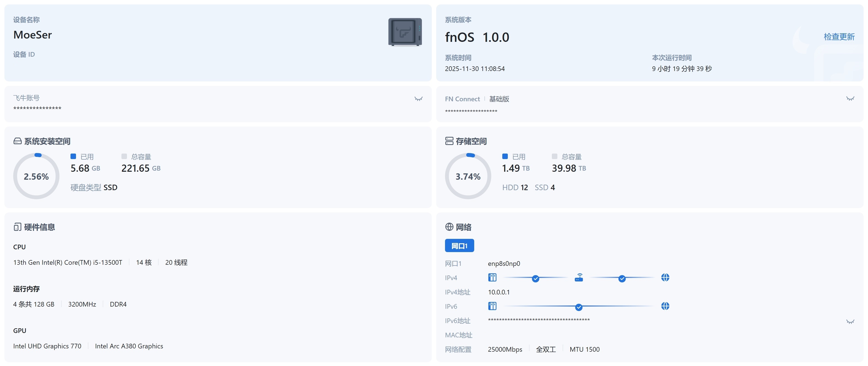
Task: Click the 3.74% storage usage progress ring
Action: [468, 176]
